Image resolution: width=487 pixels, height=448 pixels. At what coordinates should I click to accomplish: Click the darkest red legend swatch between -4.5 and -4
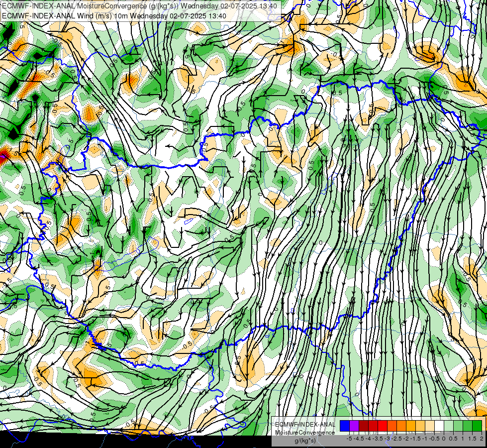tap(364, 426)
